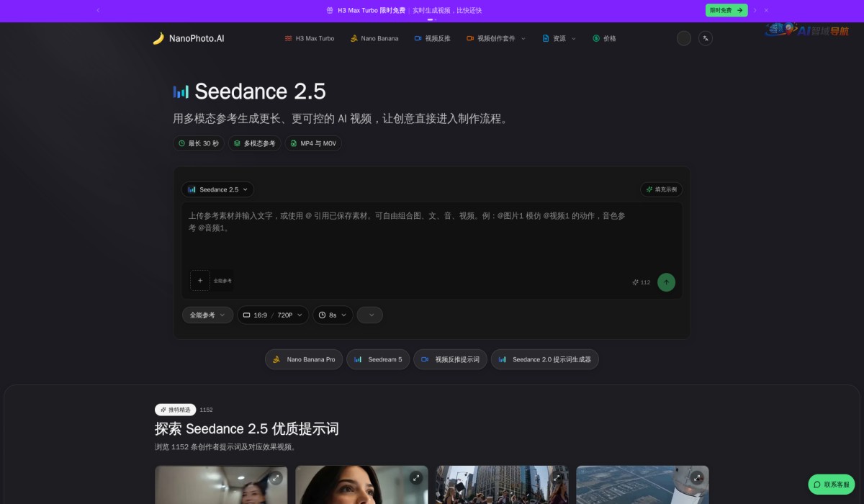This screenshot has width=864, height=504.
Task: Click the credits sparkle icon showing 112
Action: point(636,282)
